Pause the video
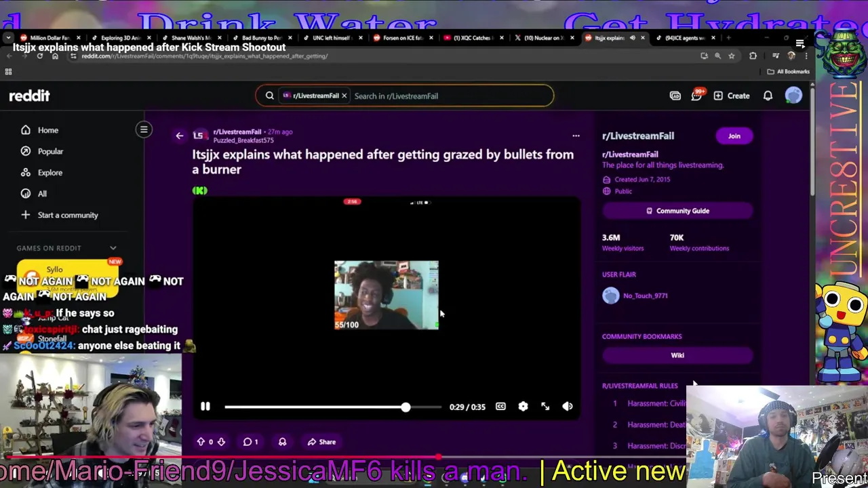 click(205, 407)
